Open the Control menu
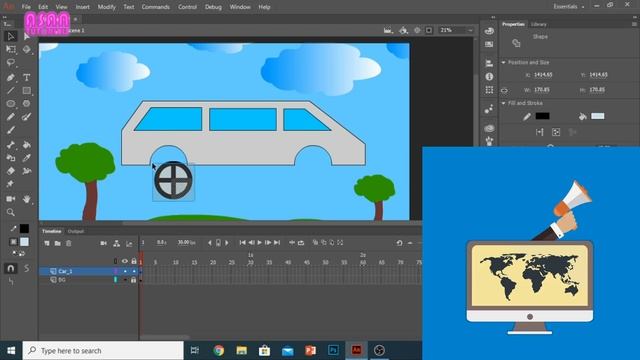 pyautogui.click(x=187, y=7)
